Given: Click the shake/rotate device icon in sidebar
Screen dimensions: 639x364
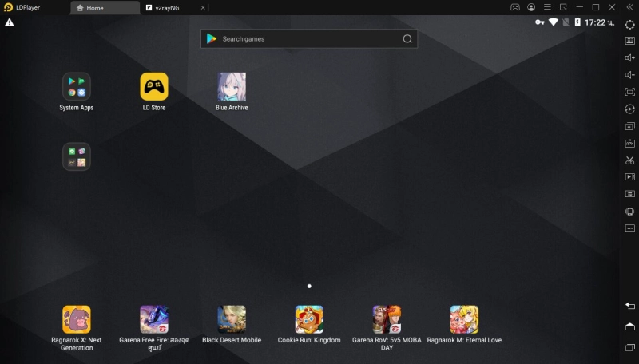Looking at the screenshot, I should pos(629,212).
